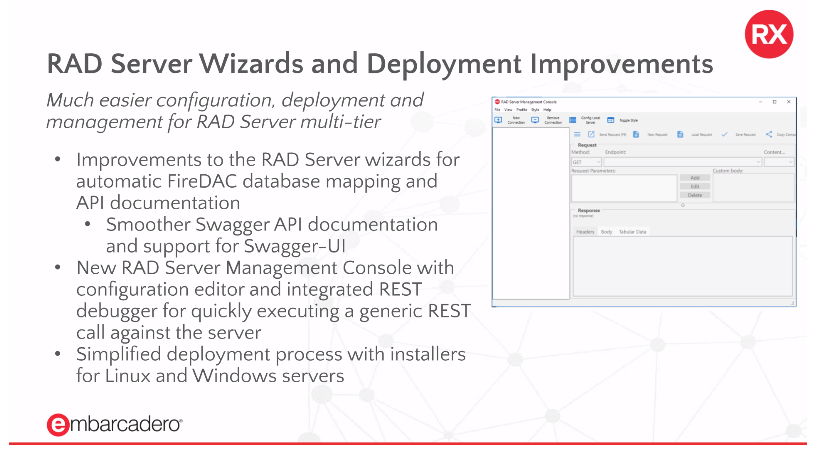Click into the Custom body text area
This screenshot has width=816, height=456.
pyautogui.click(x=754, y=188)
